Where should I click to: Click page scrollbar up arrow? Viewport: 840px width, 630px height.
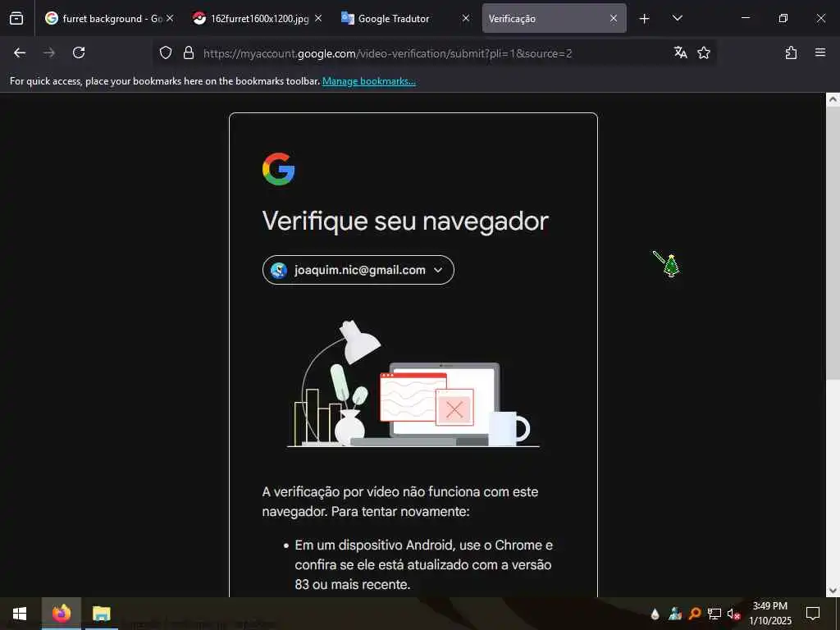(833, 99)
